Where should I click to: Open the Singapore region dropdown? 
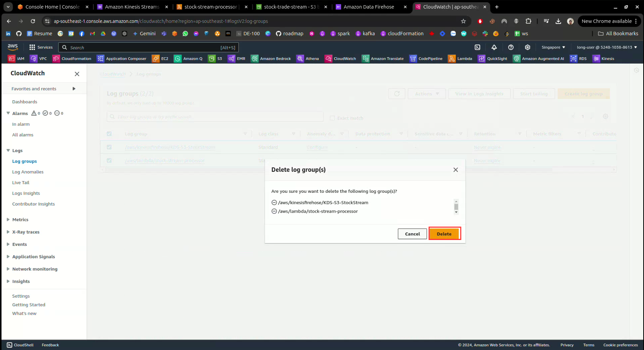(553, 47)
